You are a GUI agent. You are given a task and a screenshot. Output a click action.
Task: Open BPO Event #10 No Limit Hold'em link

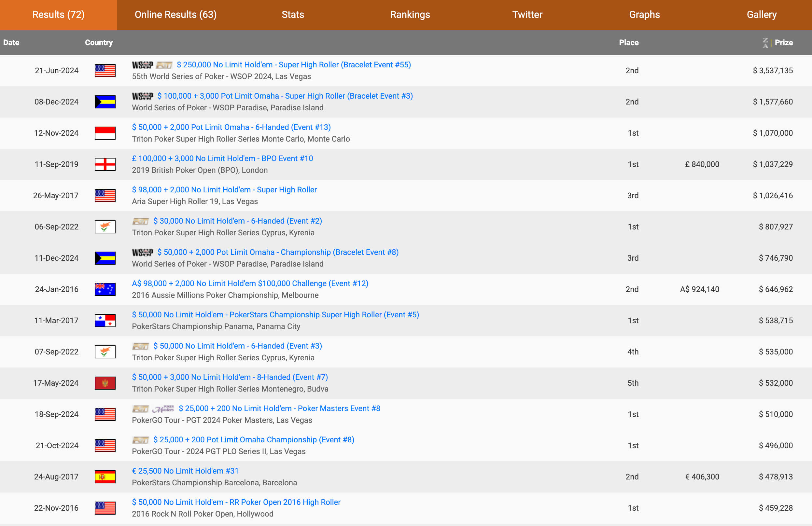tap(222, 158)
